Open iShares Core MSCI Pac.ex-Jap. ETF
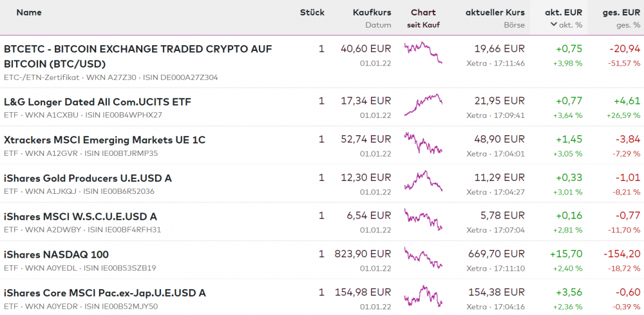Viewport: 644px width, 315px height. point(104,292)
